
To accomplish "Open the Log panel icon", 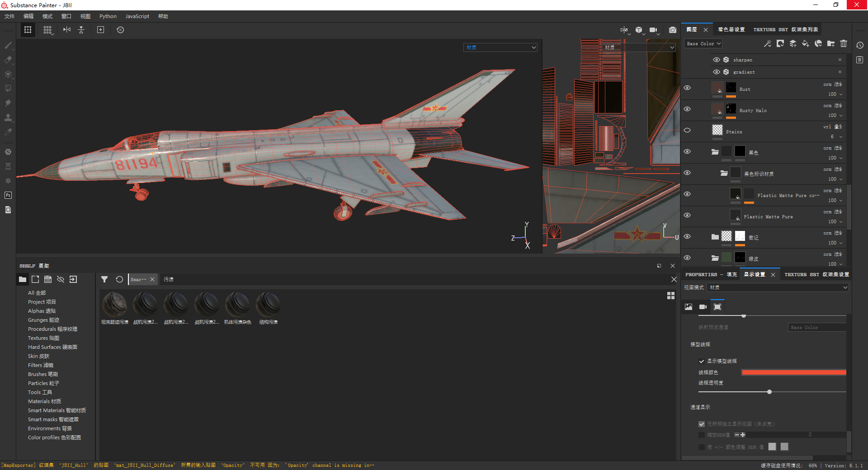I will click(860, 60).
